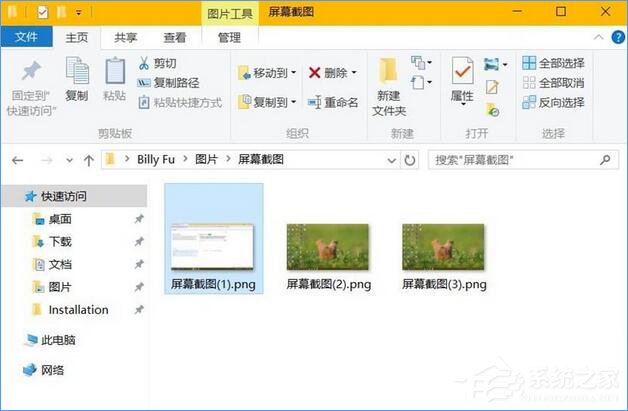628x411 pixels.
Task: Expand the 删除 delete options arrow
Action: click(x=354, y=73)
